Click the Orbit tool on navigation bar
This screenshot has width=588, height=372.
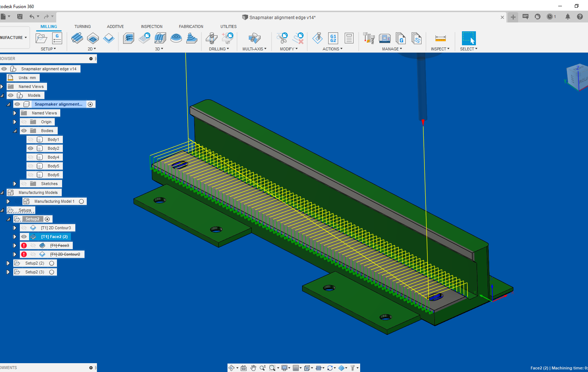pos(232,368)
